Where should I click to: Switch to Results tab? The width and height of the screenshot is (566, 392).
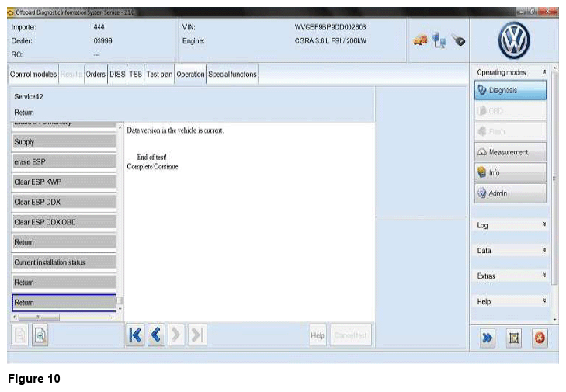[71, 75]
